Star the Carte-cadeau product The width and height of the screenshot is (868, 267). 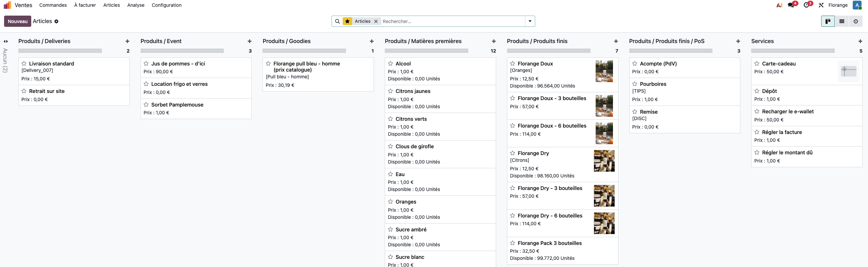click(757, 63)
